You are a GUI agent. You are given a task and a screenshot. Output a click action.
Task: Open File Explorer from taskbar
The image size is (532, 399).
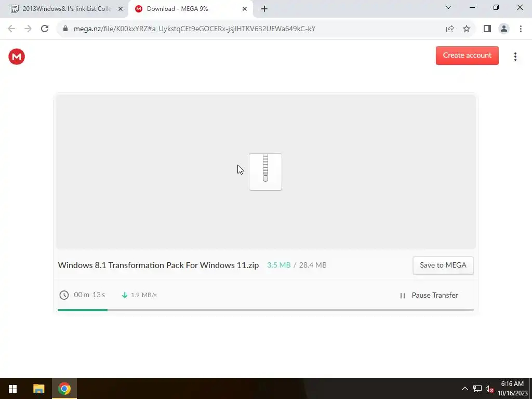[x=38, y=389]
